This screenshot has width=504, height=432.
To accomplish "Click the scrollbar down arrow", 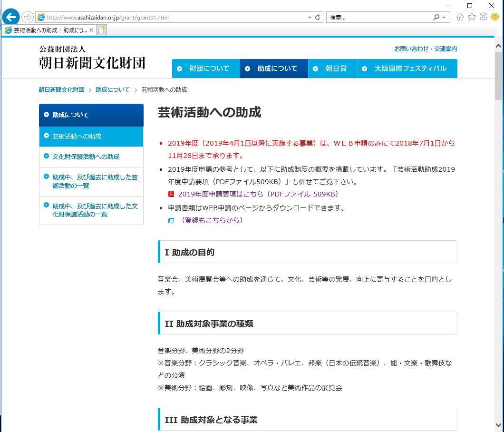I will pos(499,425).
